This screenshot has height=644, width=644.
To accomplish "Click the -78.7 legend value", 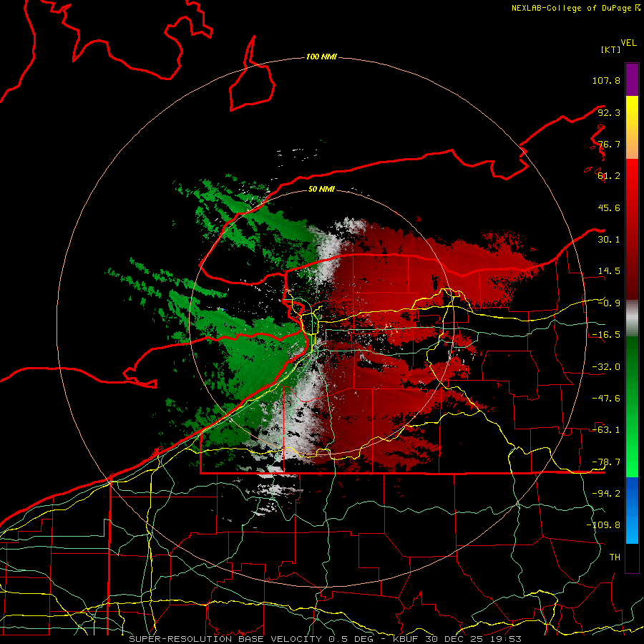I will pyautogui.click(x=606, y=462).
